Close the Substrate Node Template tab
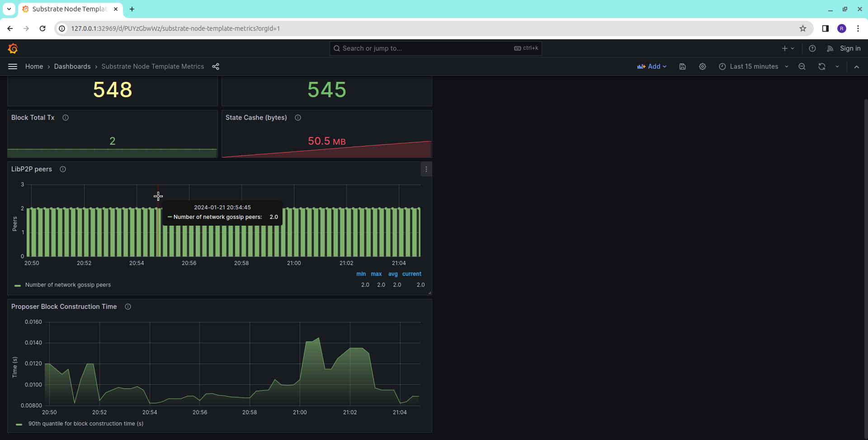Image resolution: width=868 pixels, height=440 pixels. (116, 9)
